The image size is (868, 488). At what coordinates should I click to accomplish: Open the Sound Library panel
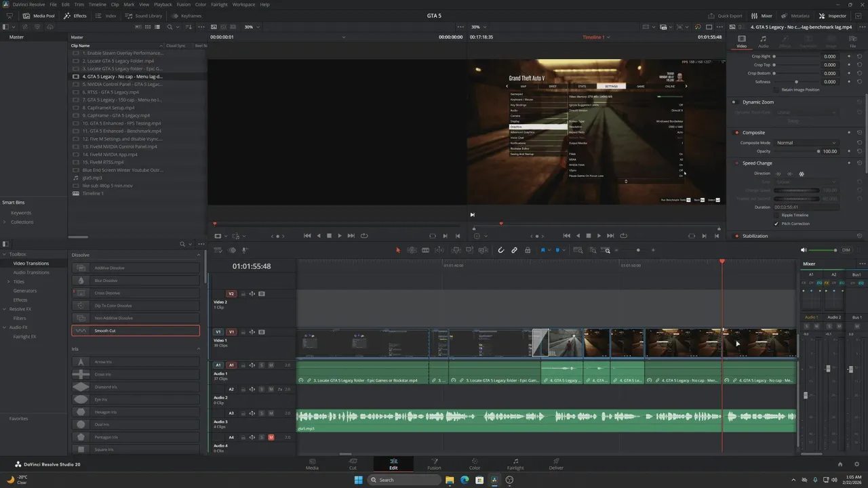(144, 16)
